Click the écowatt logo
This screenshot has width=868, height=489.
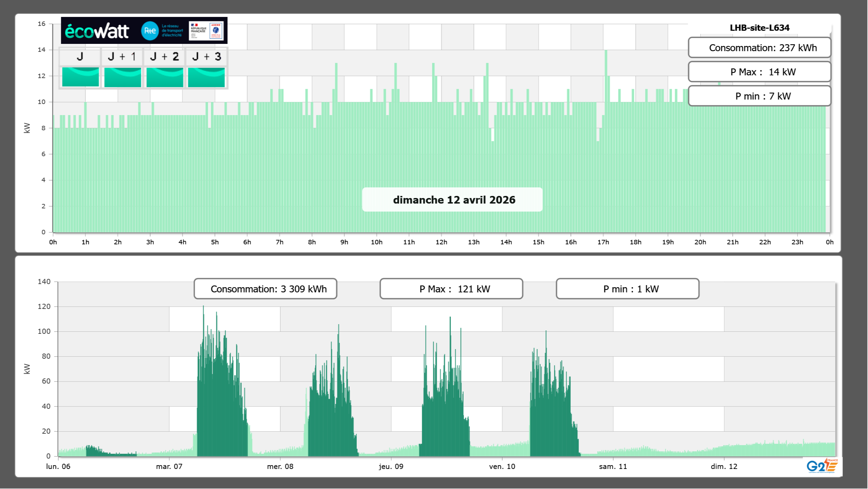click(x=97, y=31)
